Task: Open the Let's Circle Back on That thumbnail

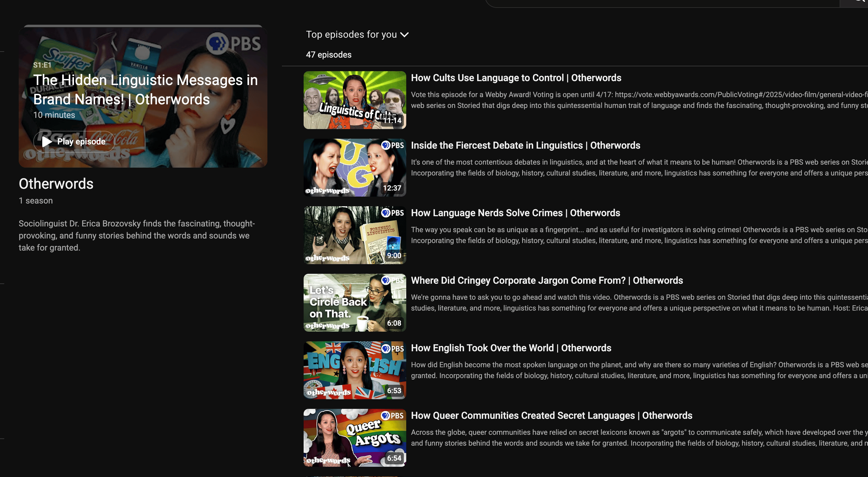Action: 355,303
